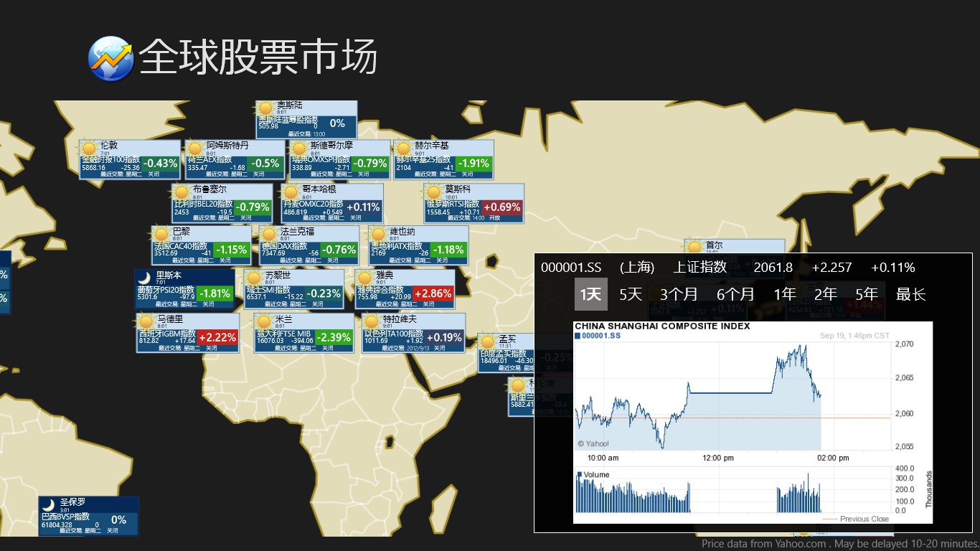Viewport: 980px width, 551px height.
Task: Click the 上证指数 name in chart header
Action: (700, 268)
